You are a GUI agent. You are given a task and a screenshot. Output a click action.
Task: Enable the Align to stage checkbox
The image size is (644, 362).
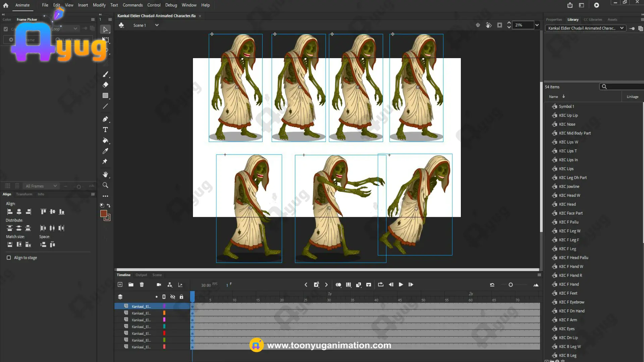tap(9, 257)
